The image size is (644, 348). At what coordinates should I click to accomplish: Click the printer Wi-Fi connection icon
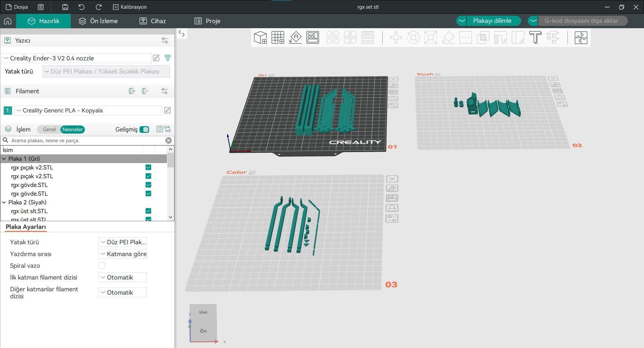pyautogui.click(x=168, y=58)
